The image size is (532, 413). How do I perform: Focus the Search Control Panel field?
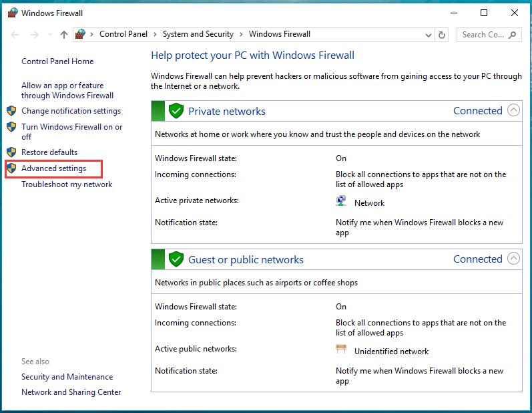pos(483,35)
